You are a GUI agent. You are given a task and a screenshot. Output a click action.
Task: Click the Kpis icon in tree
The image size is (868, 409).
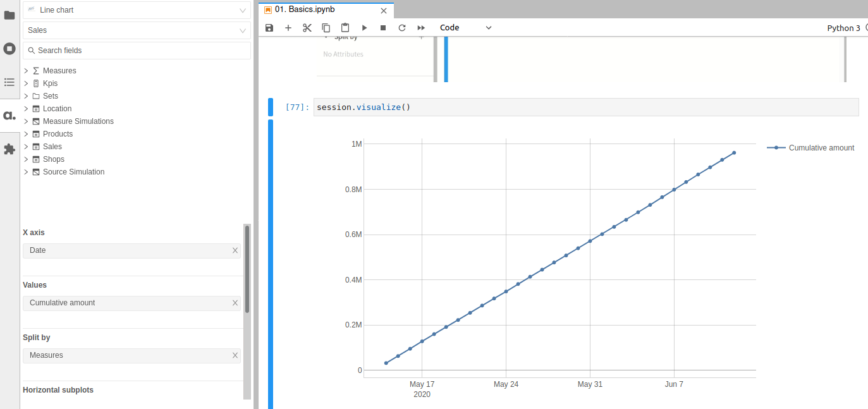click(x=36, y=83)
